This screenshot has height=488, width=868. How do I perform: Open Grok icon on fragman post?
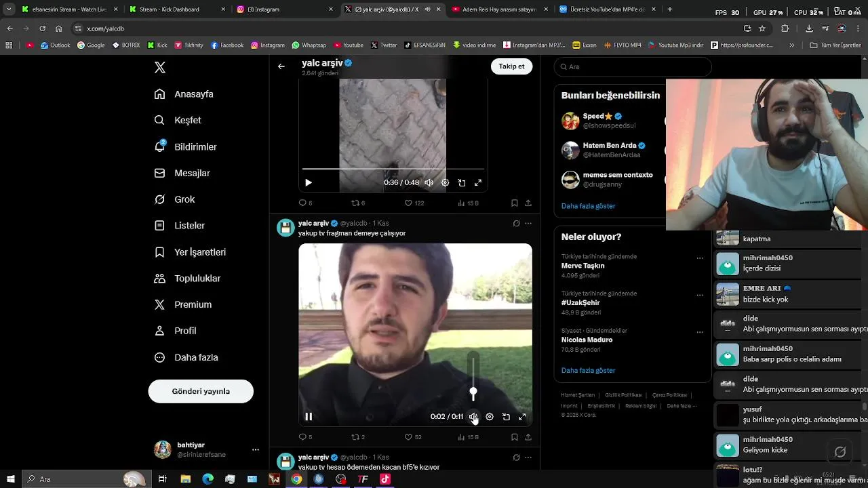pyautogui.click(x=516, y=223)
